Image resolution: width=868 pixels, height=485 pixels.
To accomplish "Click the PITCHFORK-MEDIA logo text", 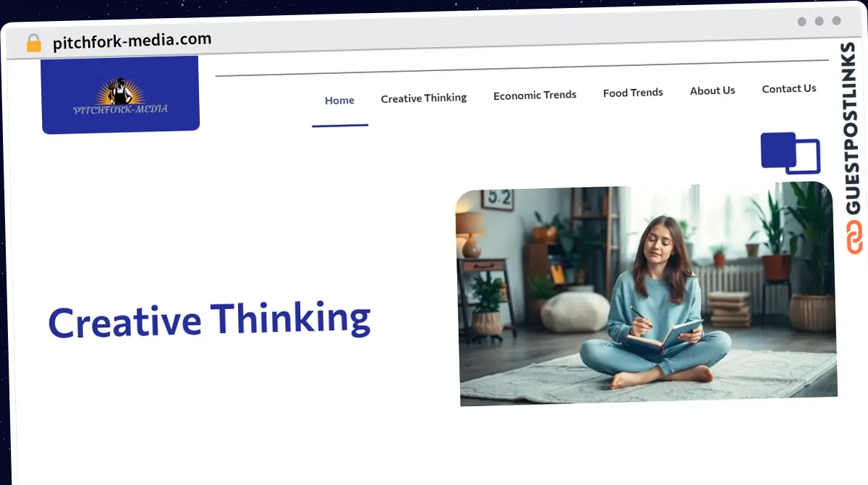I will tap(120, 109).
